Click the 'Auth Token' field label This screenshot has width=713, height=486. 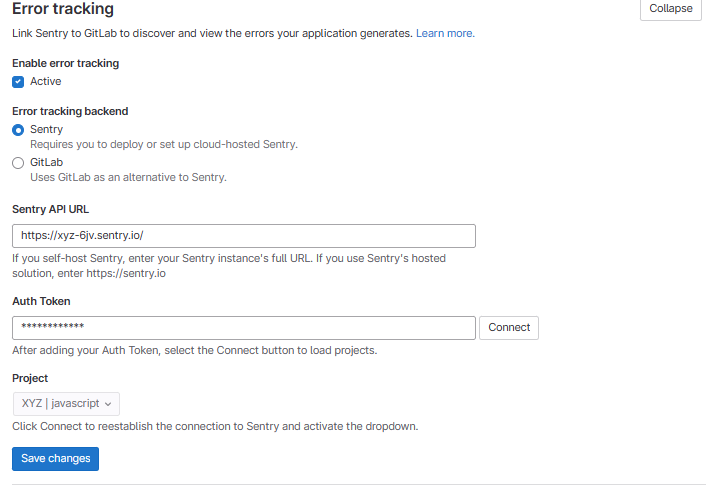(x=41, y=300)
